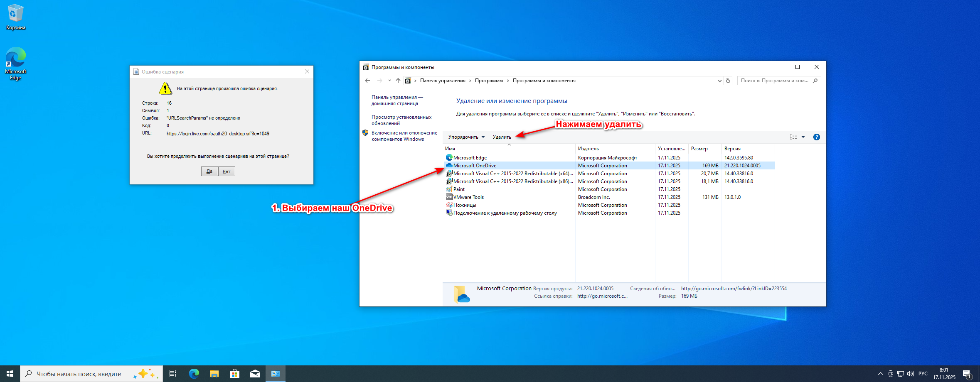Click the Удалить button in the toolbar
Screen dimensions: 980x382
pyautogui.click(x=502, y=137)
